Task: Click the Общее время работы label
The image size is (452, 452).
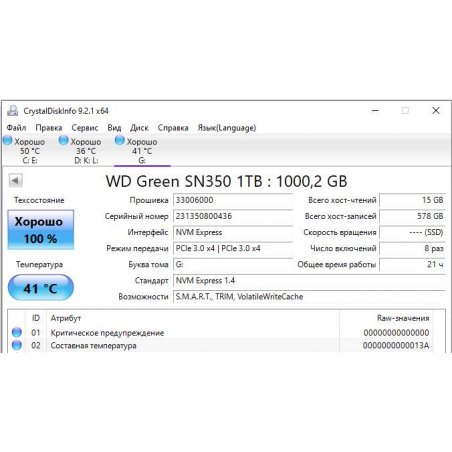Action: (337, 264)
